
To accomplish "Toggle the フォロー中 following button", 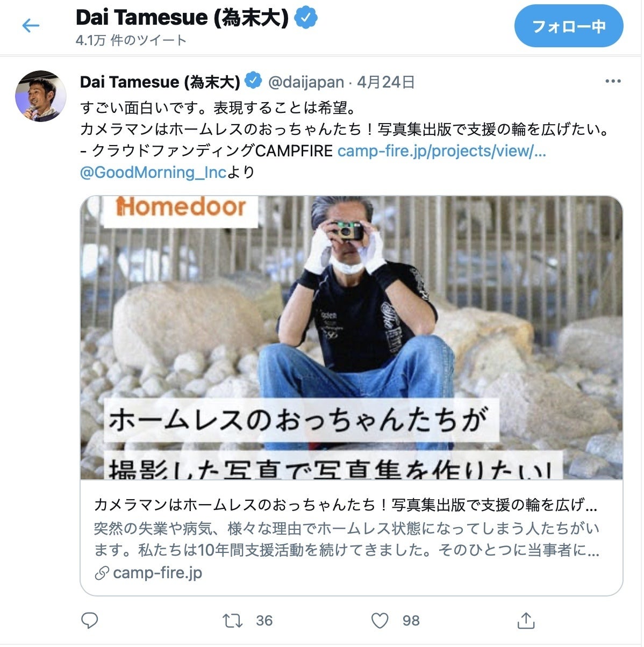I will point(569,26).
